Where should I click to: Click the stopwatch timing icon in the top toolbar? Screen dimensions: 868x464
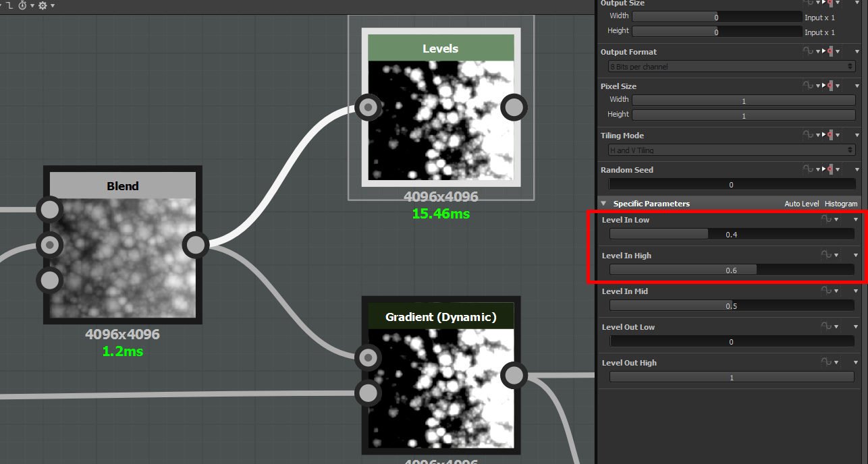click(22, 5)
